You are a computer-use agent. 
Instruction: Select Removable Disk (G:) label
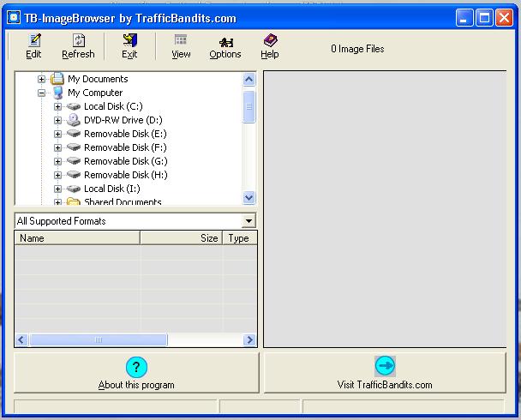(126, 161)
